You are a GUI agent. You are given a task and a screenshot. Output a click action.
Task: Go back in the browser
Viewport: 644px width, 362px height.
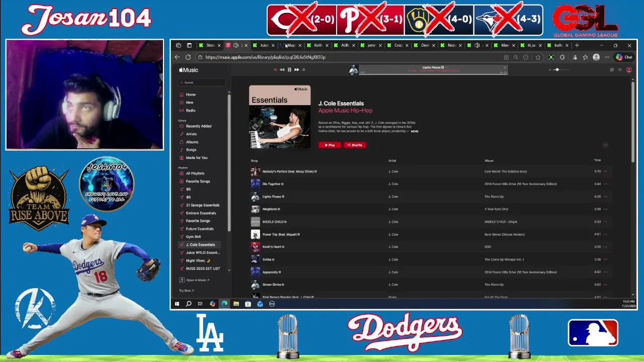177,57
